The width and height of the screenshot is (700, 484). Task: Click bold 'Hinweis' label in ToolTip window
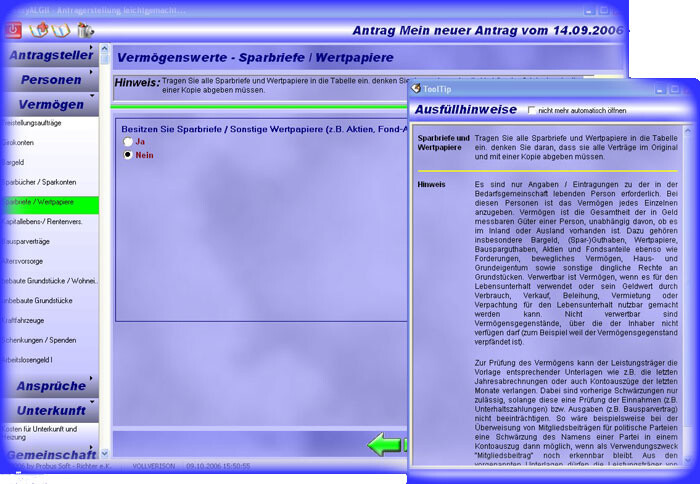(431, 184)
